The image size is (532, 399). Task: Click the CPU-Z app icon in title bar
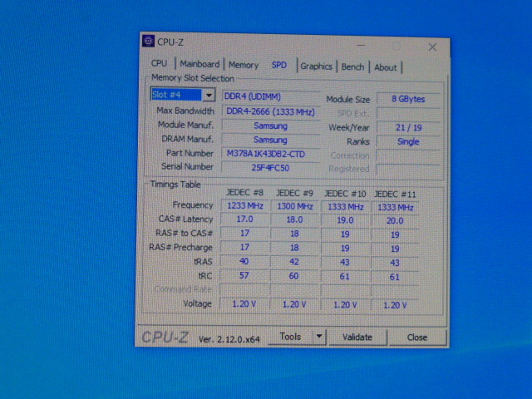pyautogui.click(x=148, y=41)
